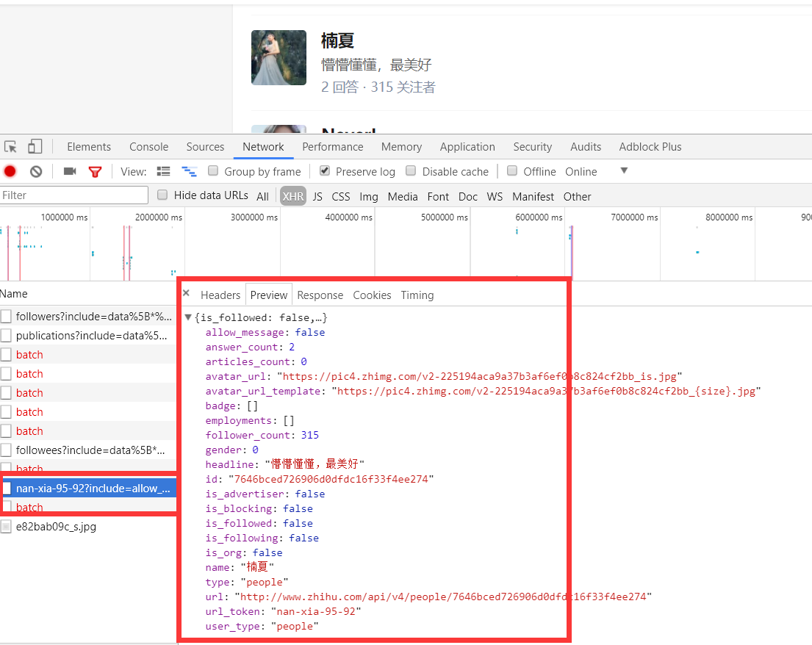Viewport: 812px width, 645px height.
Task: Click the follower_count: 315 value
Action: (309, 436)
